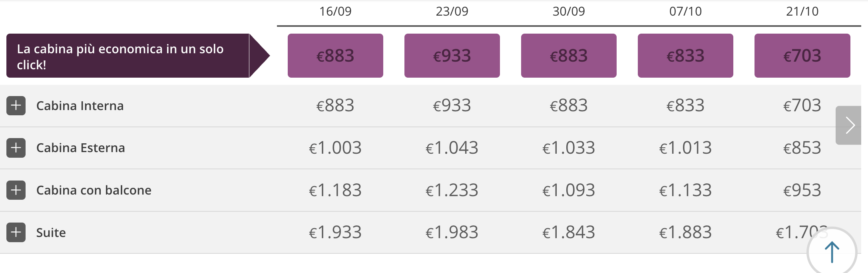Choose Cabina Esterna price €853

pos(802,148)
